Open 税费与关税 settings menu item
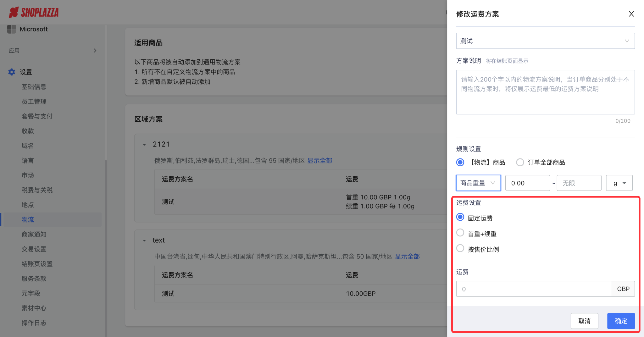644x337 pixels. tap(37, 190)
